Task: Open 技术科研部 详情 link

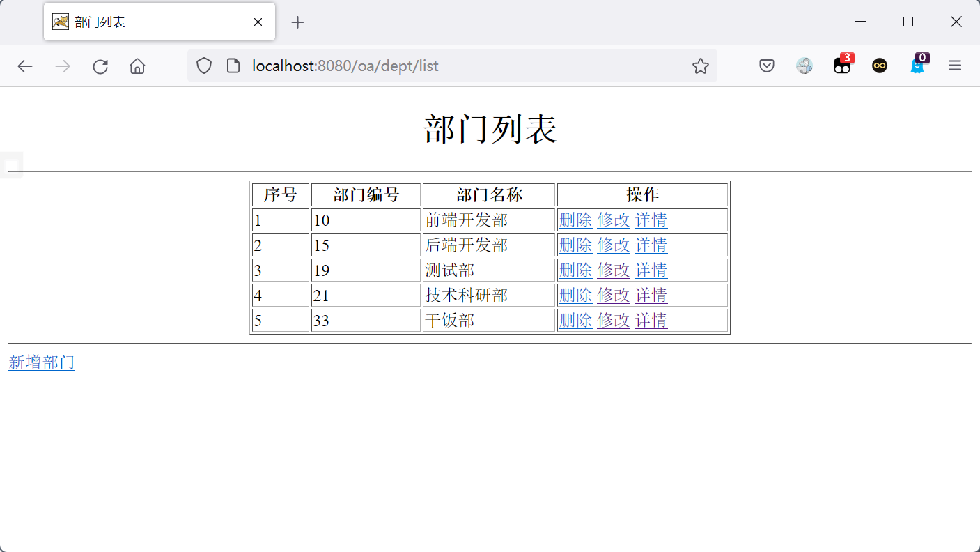Action: tap(651, 296)
